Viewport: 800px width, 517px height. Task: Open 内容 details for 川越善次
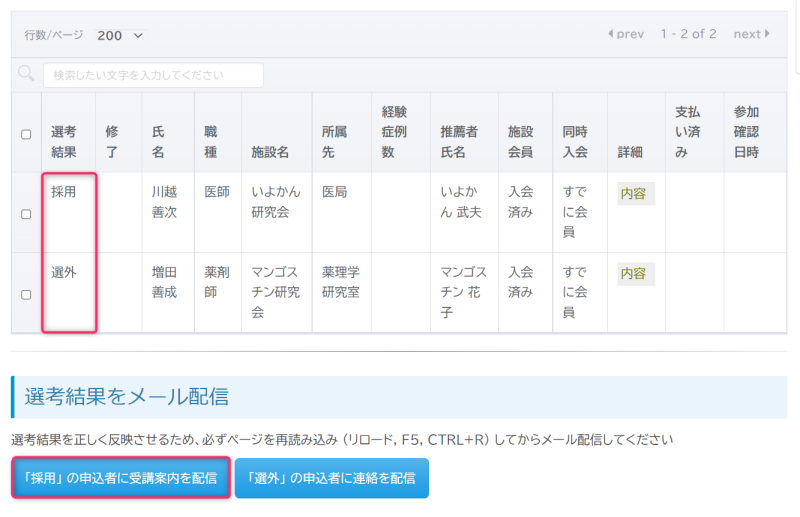tap(635, 193)
